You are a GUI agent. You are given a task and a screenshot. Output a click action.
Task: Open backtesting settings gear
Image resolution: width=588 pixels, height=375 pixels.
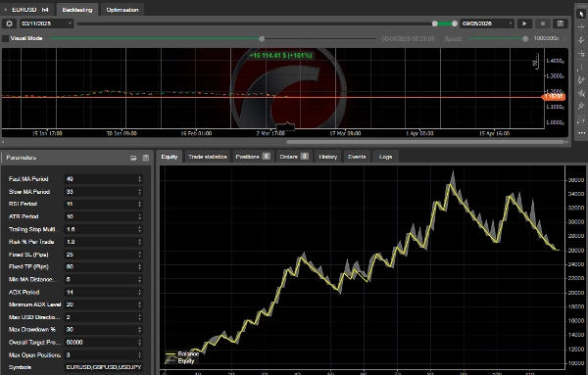[x=9, y=23]
